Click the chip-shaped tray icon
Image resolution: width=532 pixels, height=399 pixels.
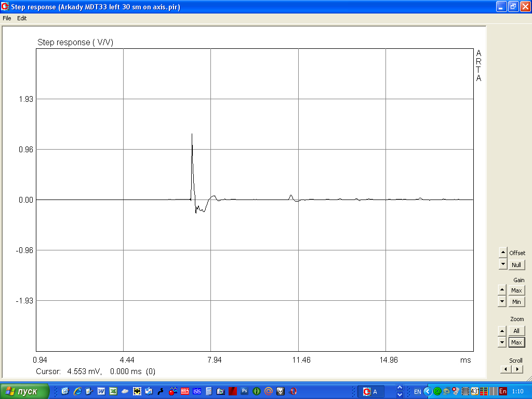point(465,392)
